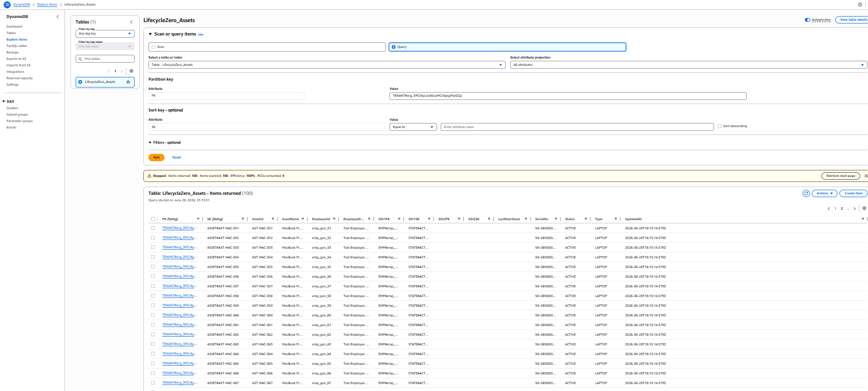Sort by the UpdatedAt column arrow
This screenshot has height=391, width=868.
[863, 219]
